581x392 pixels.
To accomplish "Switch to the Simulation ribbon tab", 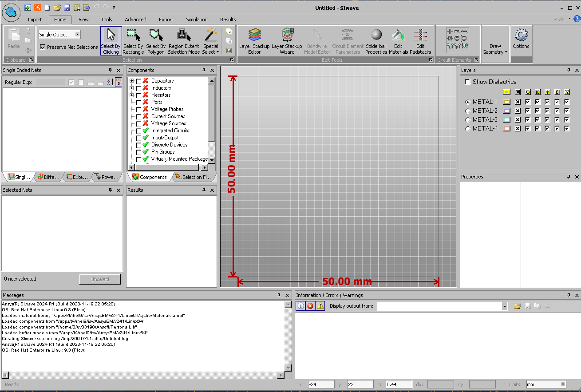I will 197,20.
